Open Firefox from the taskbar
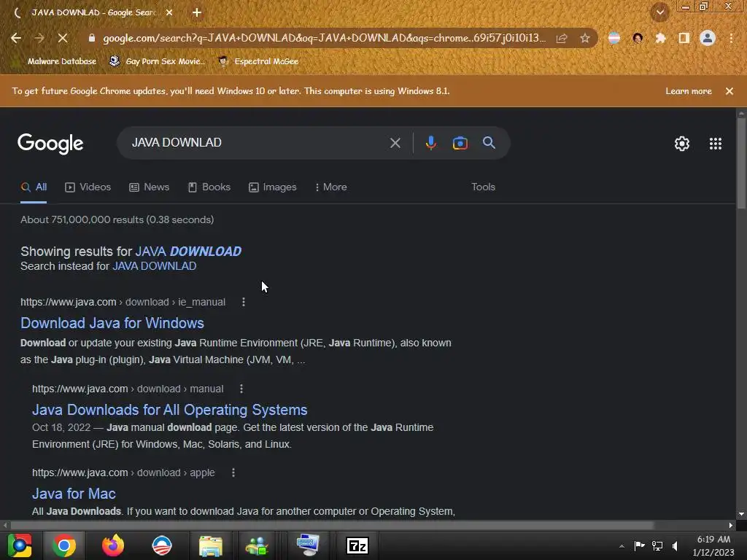Viewport: 747px width, 560px height. 113,545
